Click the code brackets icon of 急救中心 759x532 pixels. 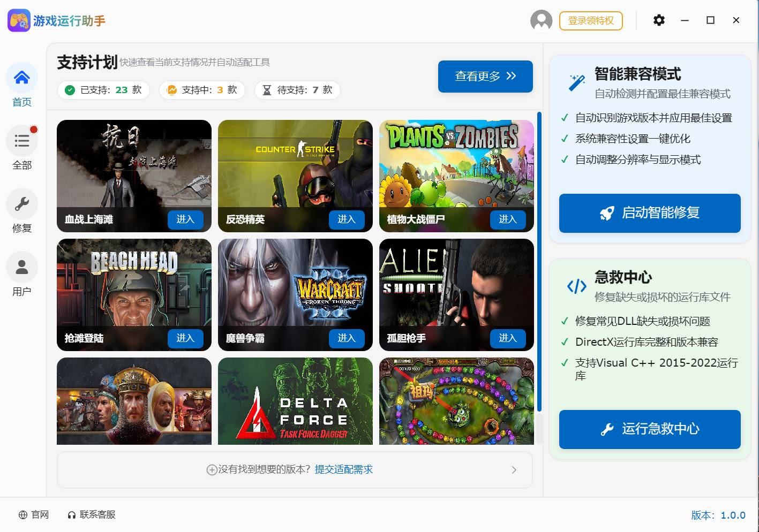coord(577,286)
